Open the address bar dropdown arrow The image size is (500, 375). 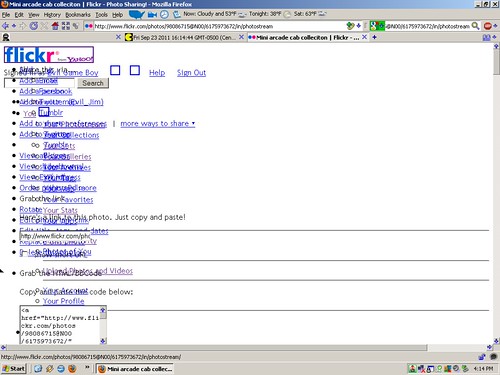pos(359,26)
